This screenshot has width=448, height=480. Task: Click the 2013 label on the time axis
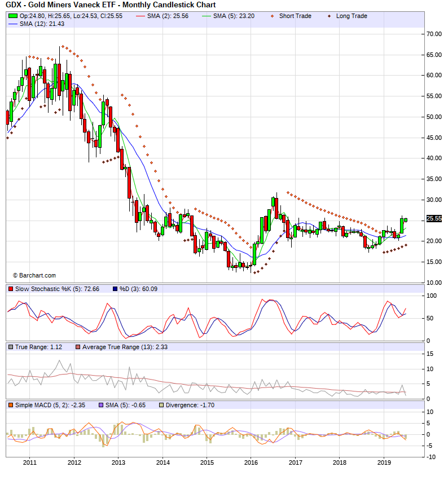(118, 463)
